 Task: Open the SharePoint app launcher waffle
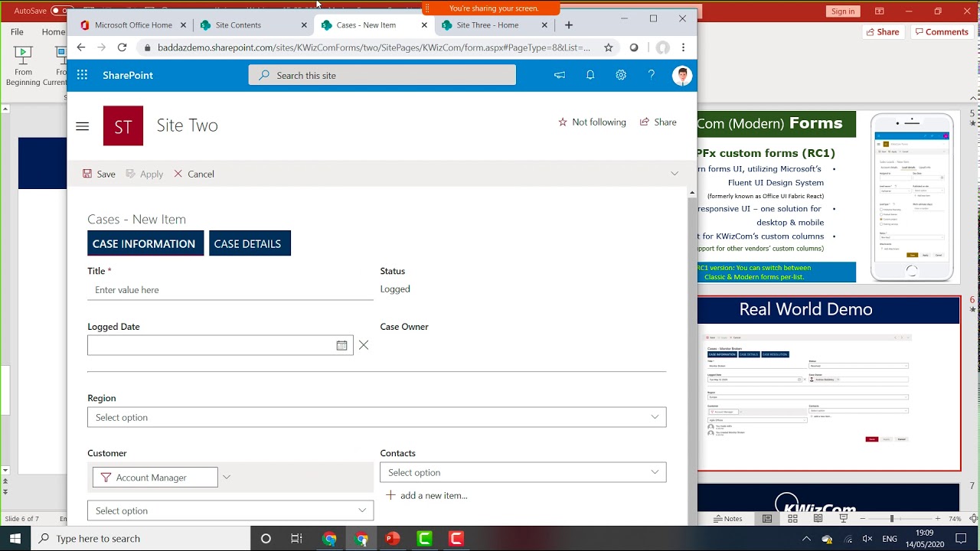pyautogui.click(x=82, y=75)
